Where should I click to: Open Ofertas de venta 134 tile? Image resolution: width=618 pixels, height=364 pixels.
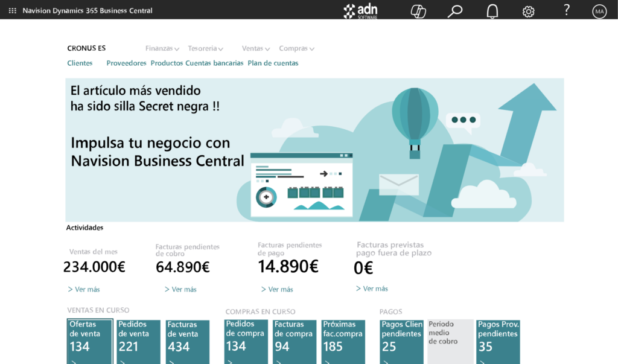pyautogui.click(x=90, y=342)
